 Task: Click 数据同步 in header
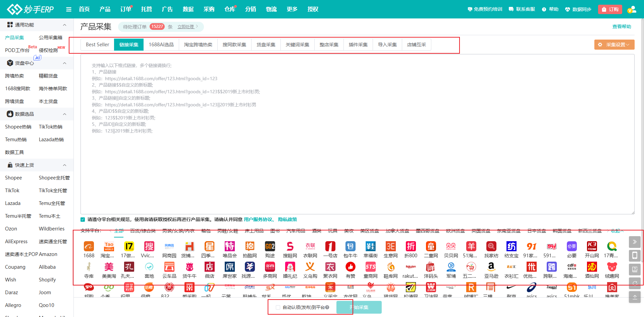[x=578, y=9]
